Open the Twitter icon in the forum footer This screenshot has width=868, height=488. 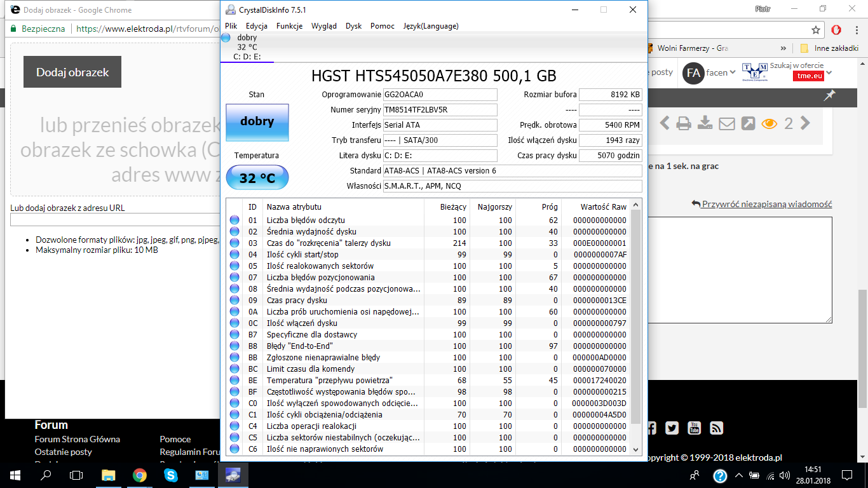pyautogui.click(x=672, y=428)
